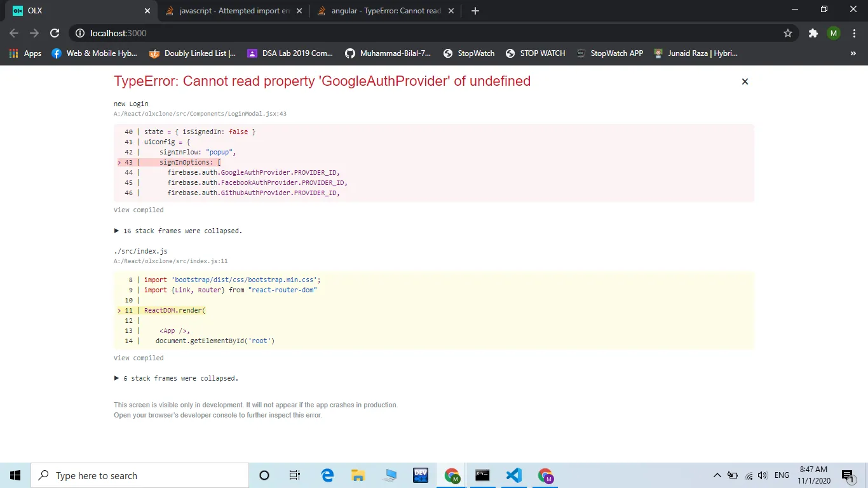Expand the 16 collapsed stack frames

tap(178, 231)
